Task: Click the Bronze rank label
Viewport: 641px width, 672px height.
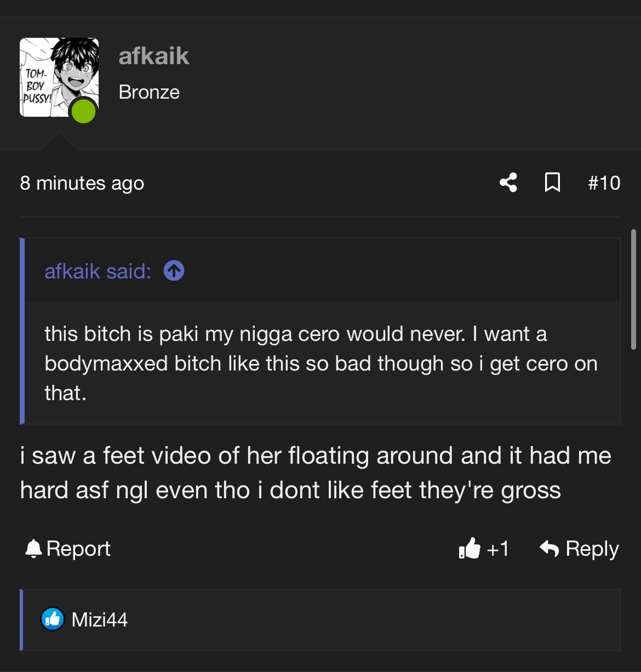Action: [149, 92]
